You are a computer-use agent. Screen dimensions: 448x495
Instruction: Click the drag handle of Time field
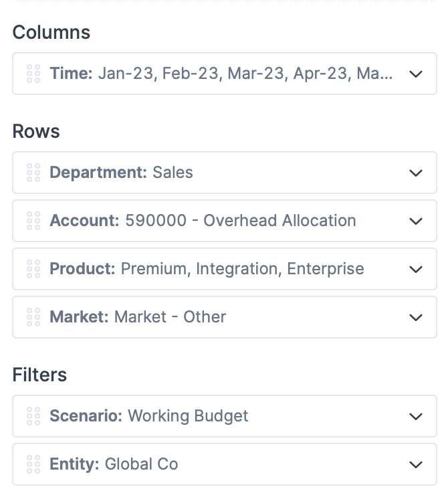click(x=33, y=74)
